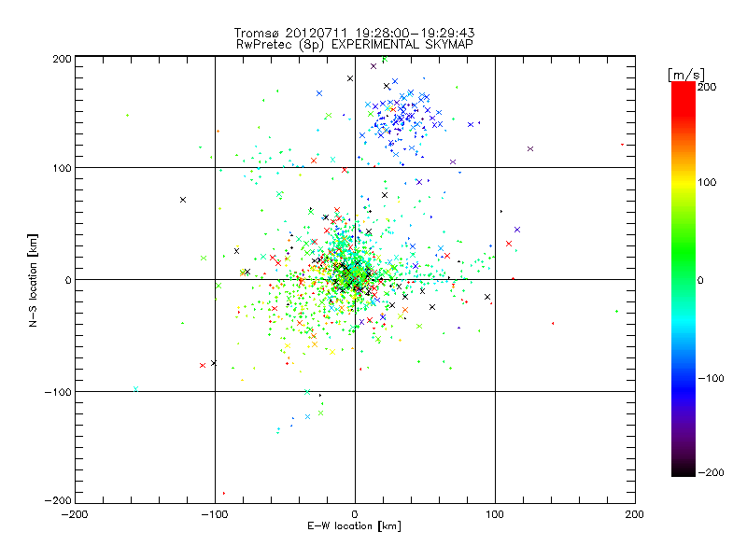Click the y-axis tick label '0'
This screenshot has width=747, height=560.
67,280
